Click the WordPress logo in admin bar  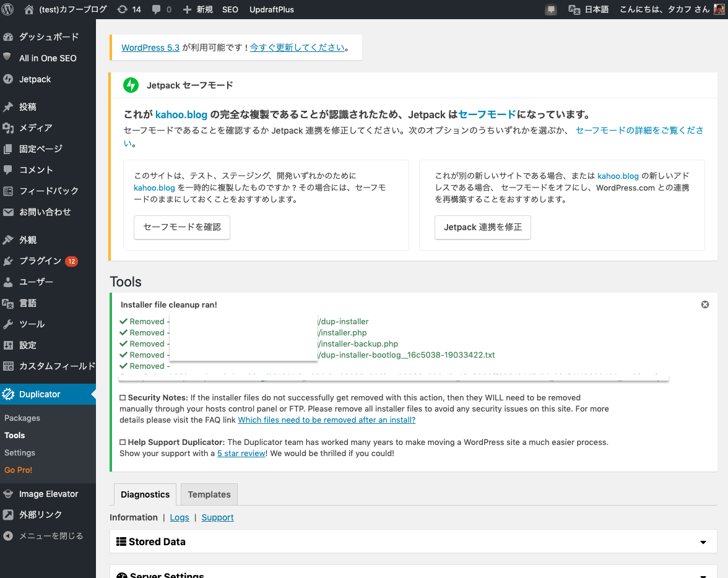[x=9, y=9]
